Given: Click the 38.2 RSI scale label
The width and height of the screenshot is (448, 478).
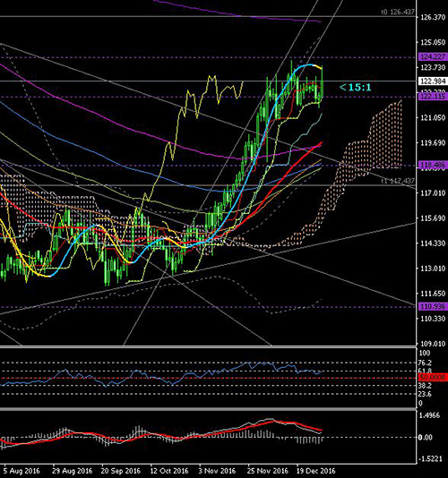Looking at the screenshot, I should point(426,386).
